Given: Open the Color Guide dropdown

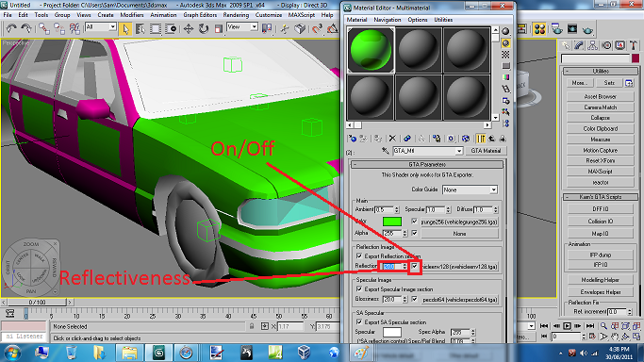Looking at the screenshot, I should (470, 189).
